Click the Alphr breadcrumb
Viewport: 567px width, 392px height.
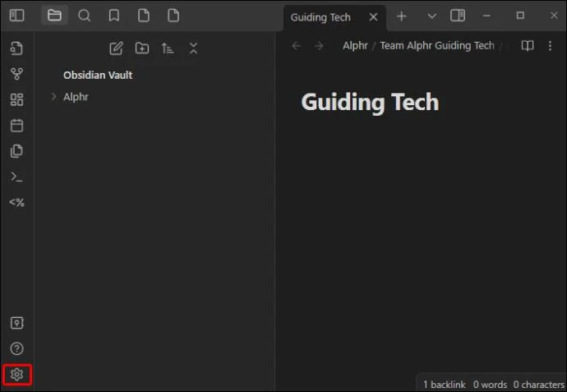pyautogui.click(x=355, y=45)
